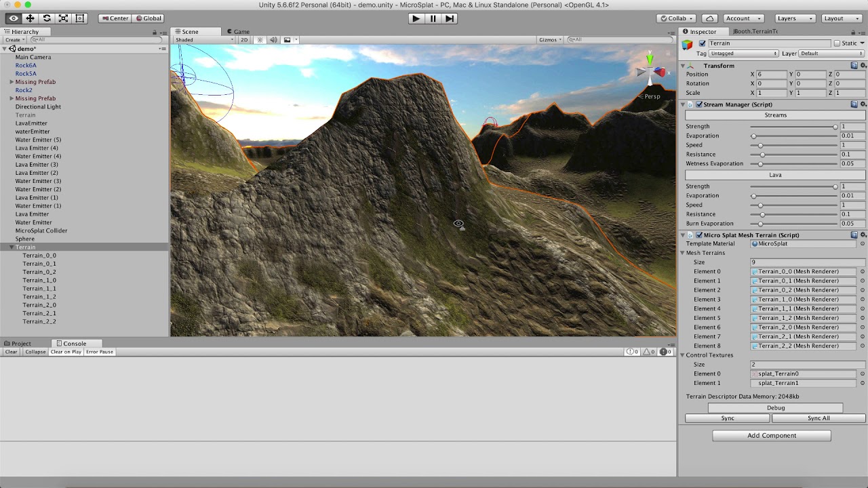Select the Move tool in toolbar
Viewport: 868px width, 488px height.
[x=30, y=18]
